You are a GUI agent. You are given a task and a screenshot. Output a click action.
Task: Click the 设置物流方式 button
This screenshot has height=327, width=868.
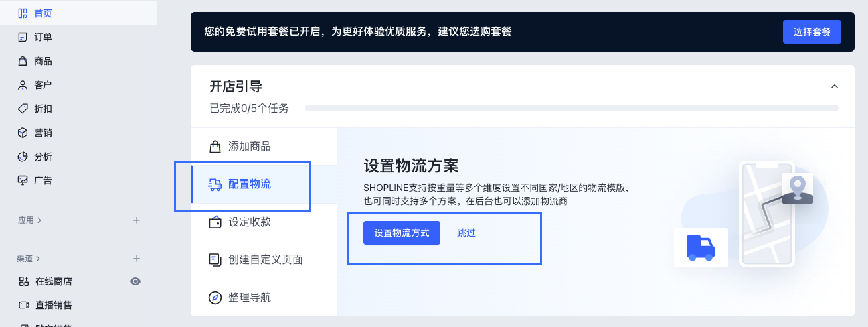(401, 233)
